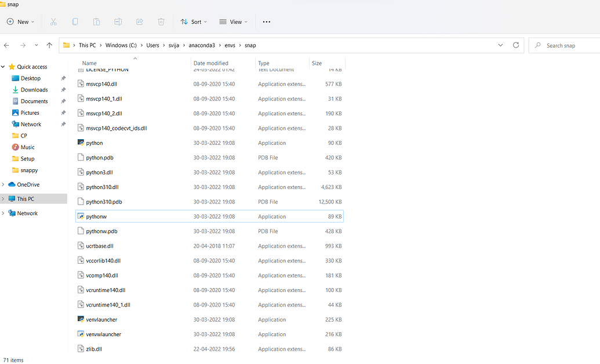This screenshot has width=600, height=364.
Task: Click the New button to create an item
Action: click(x=20, y=21)
